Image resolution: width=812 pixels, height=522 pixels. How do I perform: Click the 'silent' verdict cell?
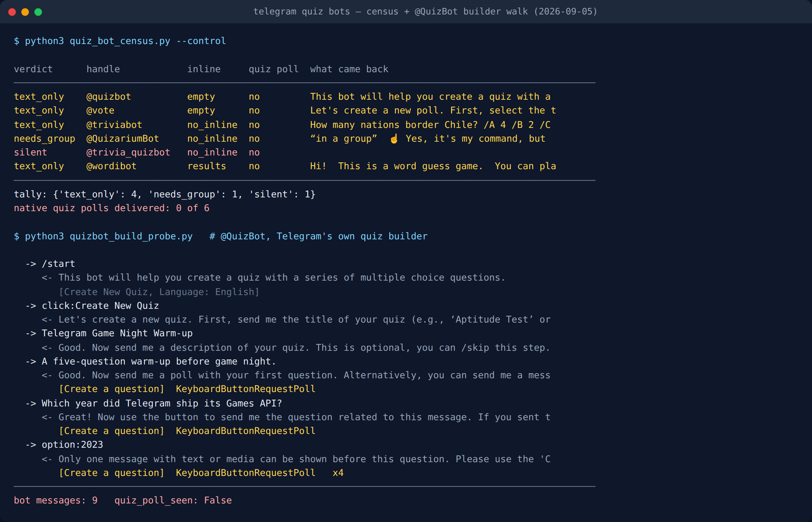[x=31, y=152]
